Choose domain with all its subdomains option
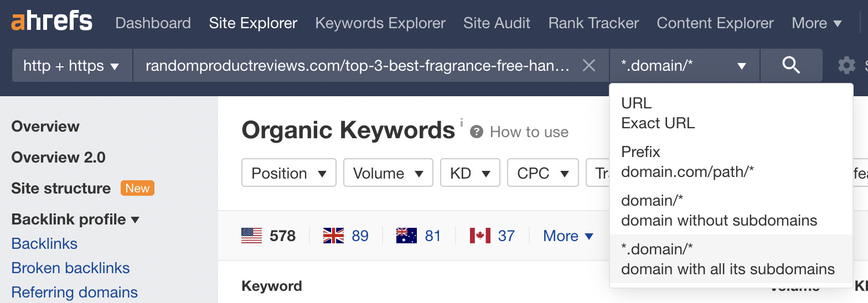 click(x=731, y=259)
